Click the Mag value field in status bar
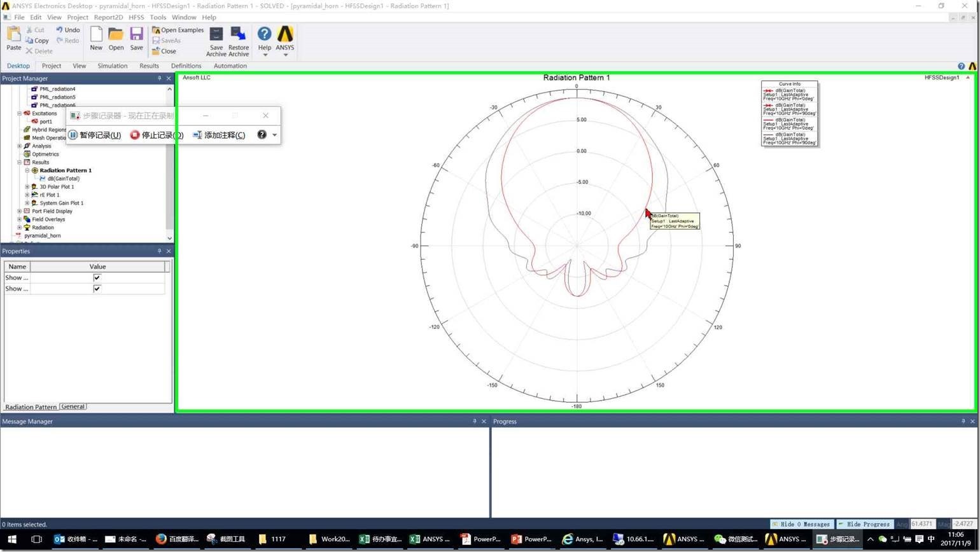The height and width of the screenshot is (552, 980). 963,524
